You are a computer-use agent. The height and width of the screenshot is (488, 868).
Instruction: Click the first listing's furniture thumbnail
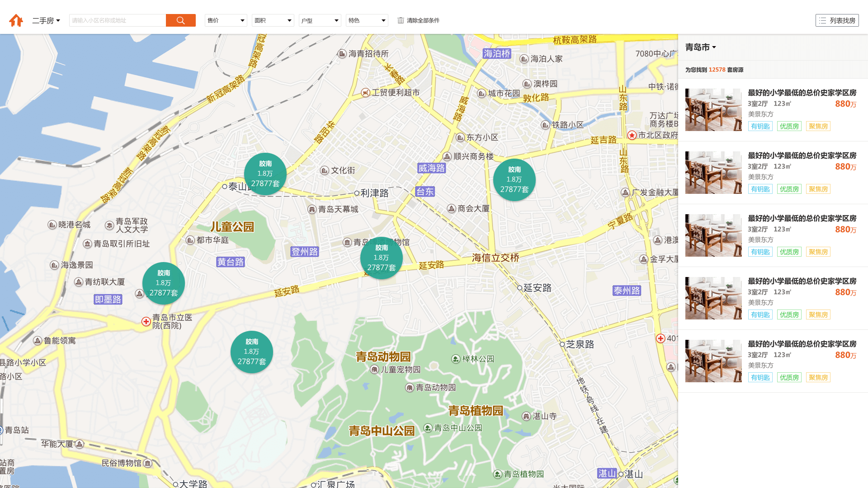tap(713, 110)
